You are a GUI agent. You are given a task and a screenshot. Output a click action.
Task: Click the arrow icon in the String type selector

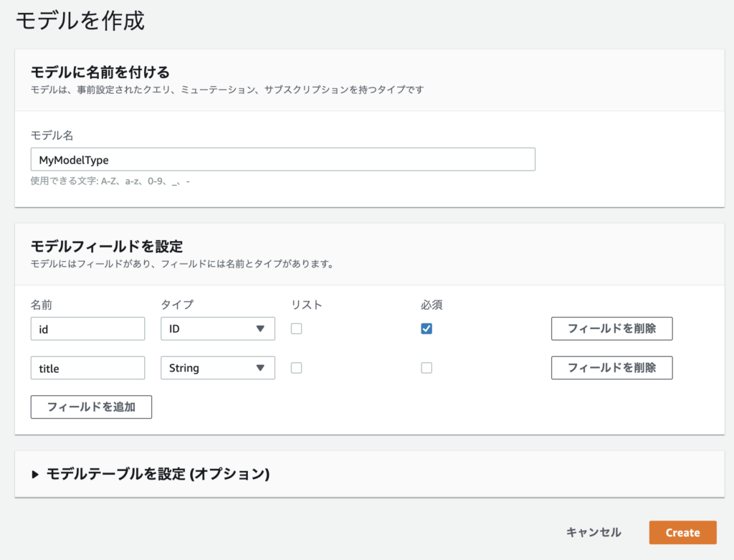click(260, 368)
